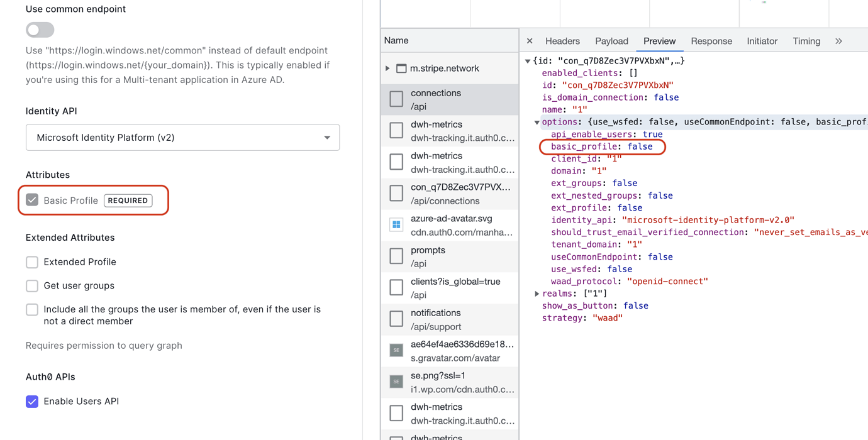The height and width of the screenshot is (440, 868).
Task: Open the Identity API dropdown
Action: pyautogui.click(x=182, y=137)
